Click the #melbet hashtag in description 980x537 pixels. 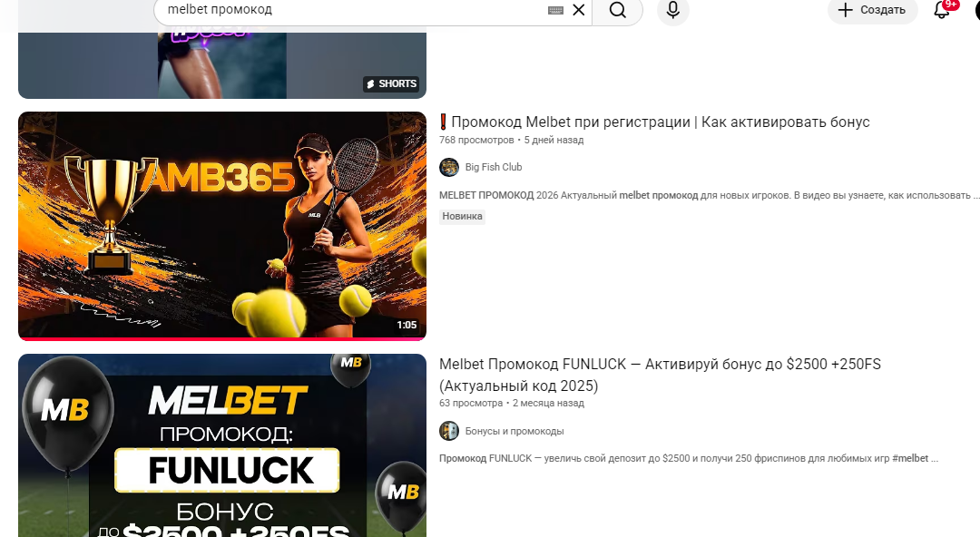coord(910,458)
